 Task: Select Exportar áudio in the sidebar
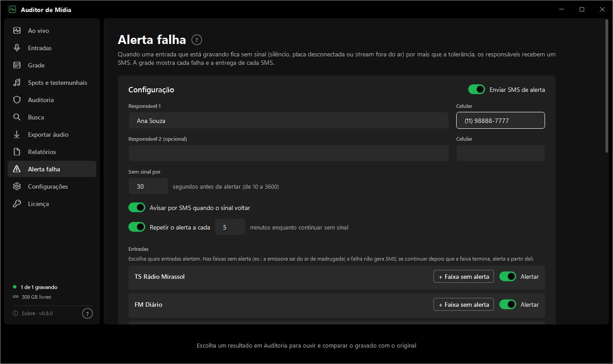(52, 135)
